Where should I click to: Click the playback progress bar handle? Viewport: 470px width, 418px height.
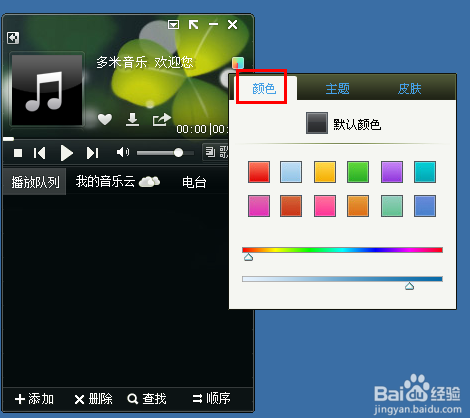[x=8, y=139]
